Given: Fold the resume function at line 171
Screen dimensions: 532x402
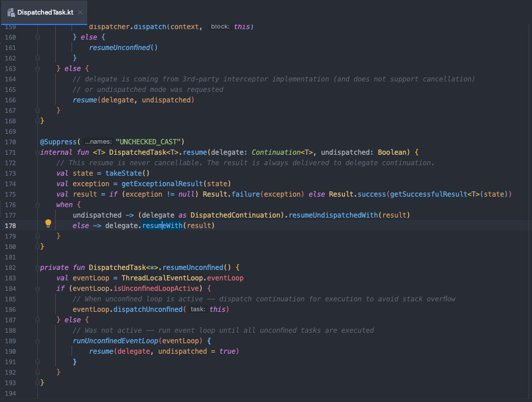Looking at the screenshot, I should pos(37,152).
